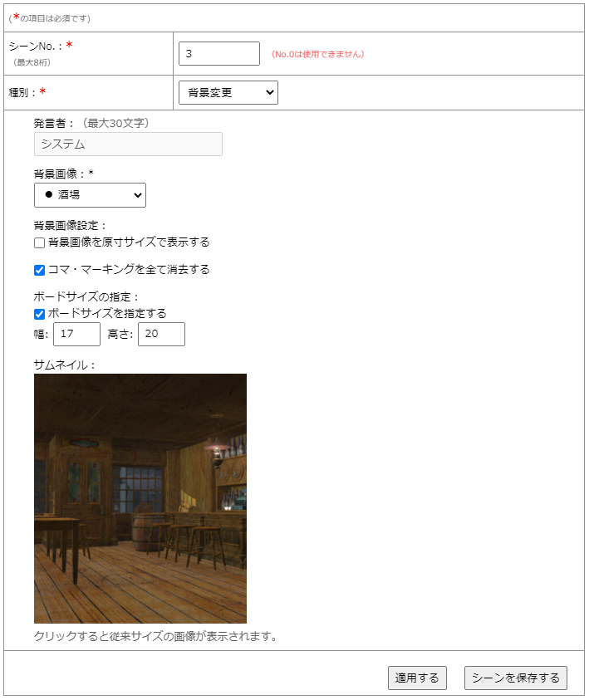Screen dimensions: 589x700
Task: Click the 発言者 field showing システム
Action: pyautogui.click(x=128, y=144)
